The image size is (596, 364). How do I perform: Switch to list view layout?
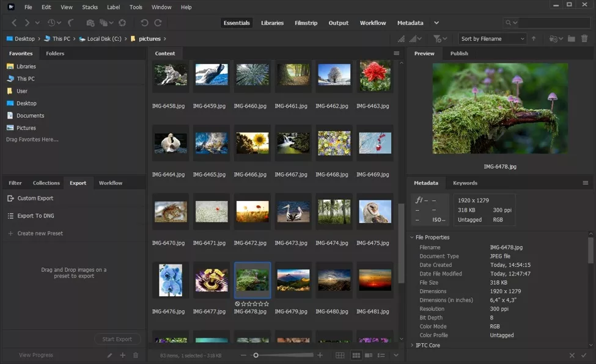(381, 355)
